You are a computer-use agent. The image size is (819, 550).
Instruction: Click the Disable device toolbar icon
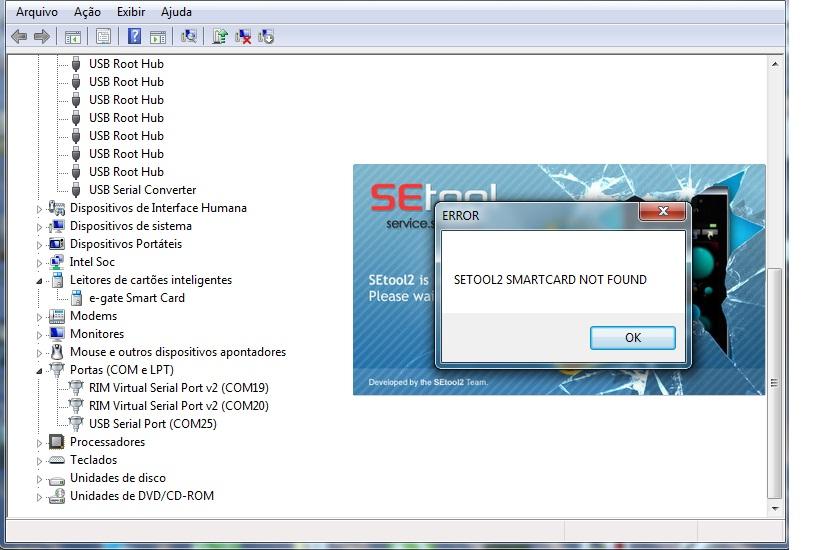pos(266,37)
